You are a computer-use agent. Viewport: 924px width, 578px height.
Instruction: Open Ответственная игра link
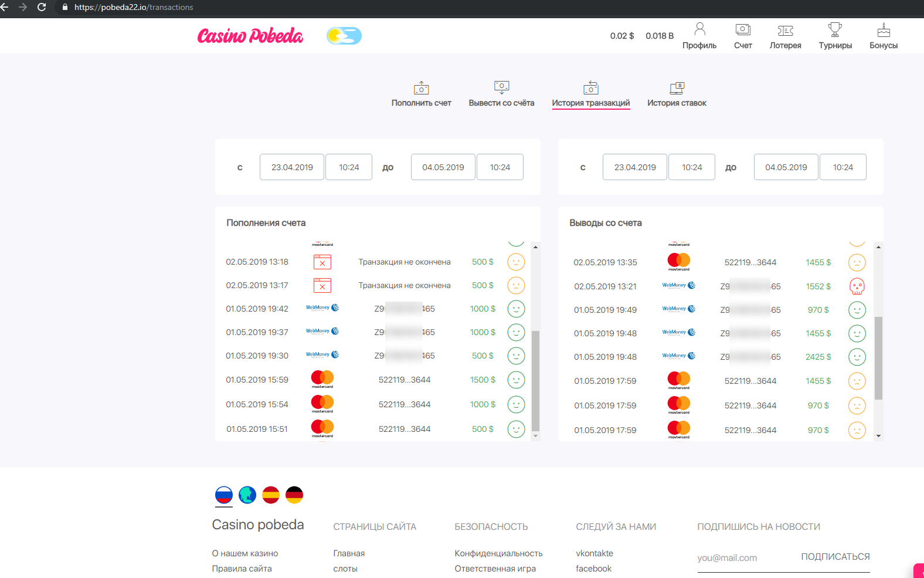[495, 569]
